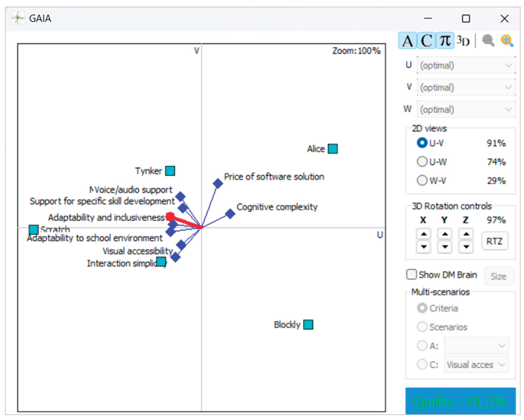This screenshot has width=524, height=420.
Task: Open the U axis dropdown
Action: click(x=466, y=65)
